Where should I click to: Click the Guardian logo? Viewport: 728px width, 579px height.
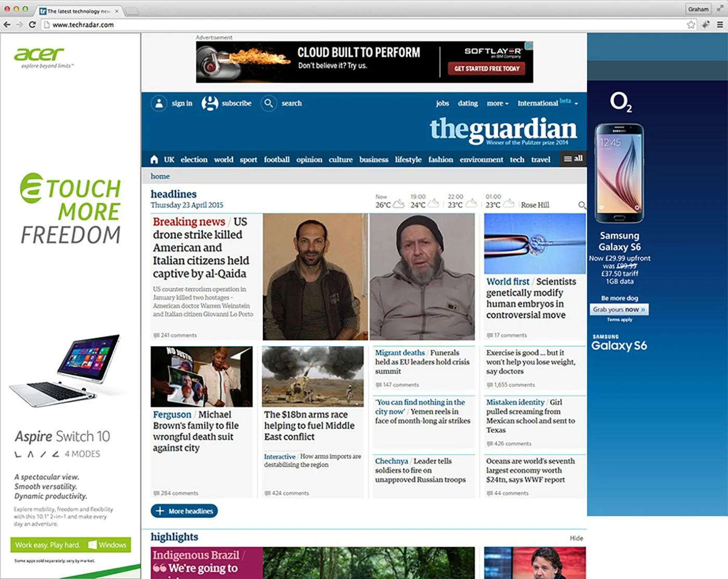(x=503, y=129)
